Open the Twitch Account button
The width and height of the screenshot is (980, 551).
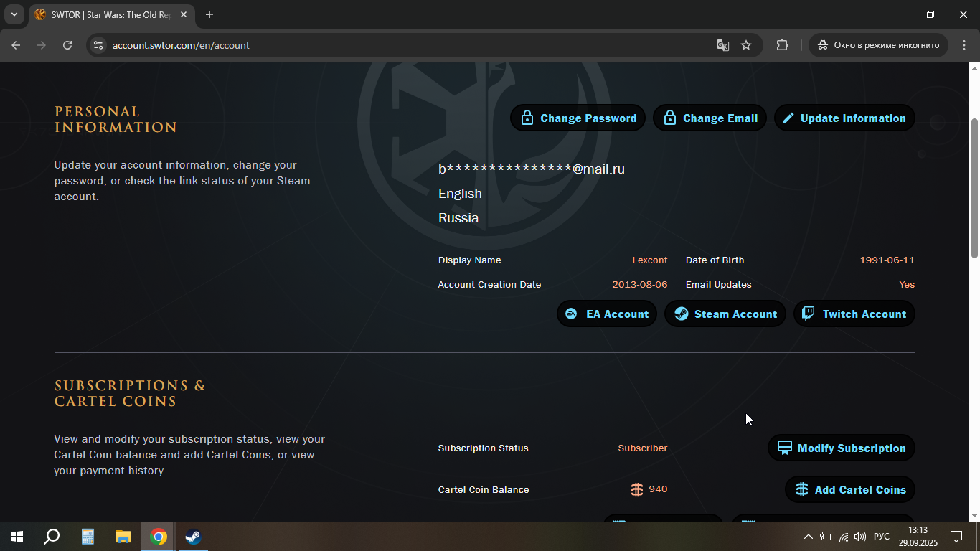click(x=854, y=314)
